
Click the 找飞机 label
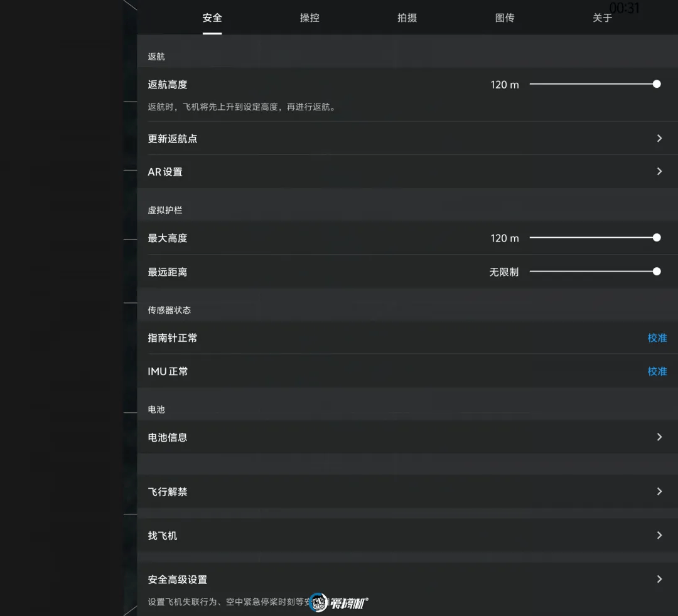tap(163, 536)
